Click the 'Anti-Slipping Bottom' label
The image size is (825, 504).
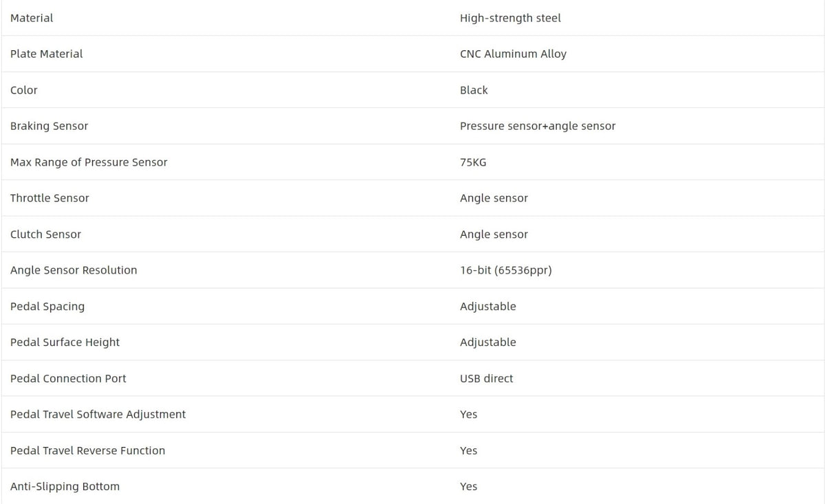pyautogui.click(x=65, y=486)
